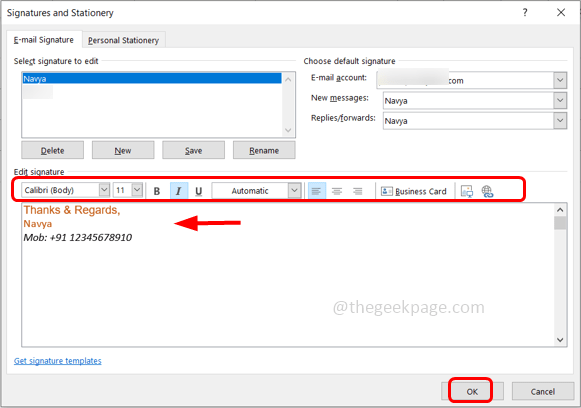Open the New messages signature dropdown
The height and width of the screenshot is (408, 581).
point(560,100)
